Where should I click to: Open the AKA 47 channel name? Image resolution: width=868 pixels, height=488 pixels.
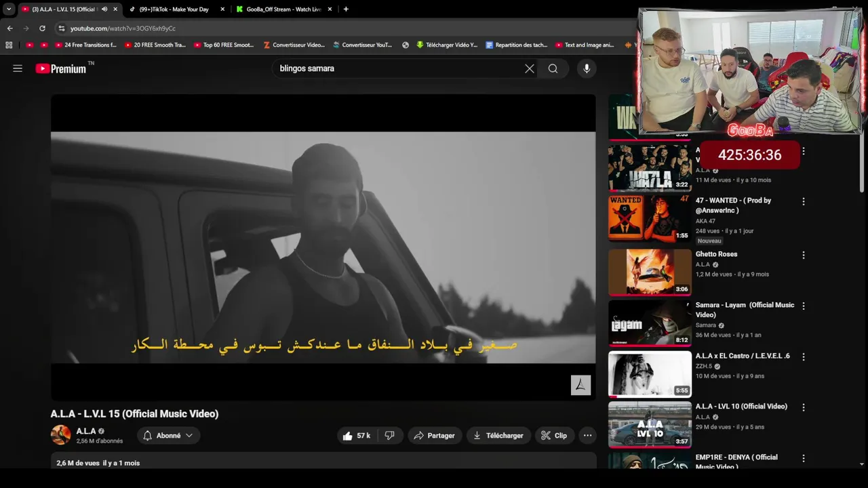[x=706, y=221]
